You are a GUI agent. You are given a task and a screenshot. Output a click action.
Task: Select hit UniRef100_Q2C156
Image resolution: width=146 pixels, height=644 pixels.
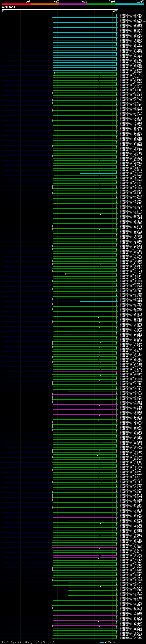131,620
